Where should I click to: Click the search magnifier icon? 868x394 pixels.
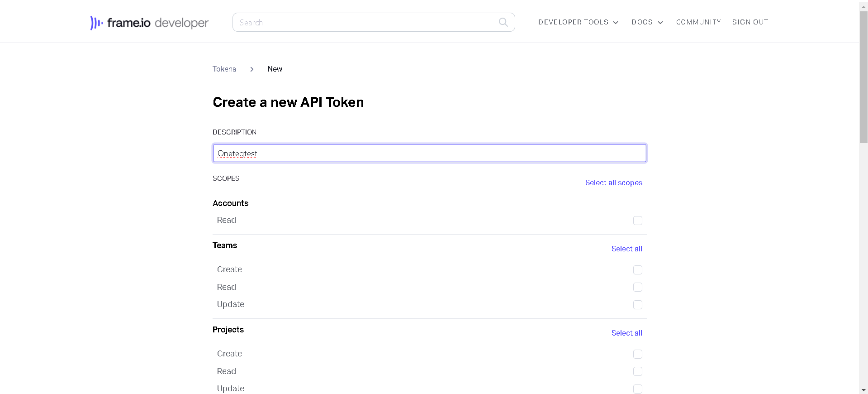503,22
